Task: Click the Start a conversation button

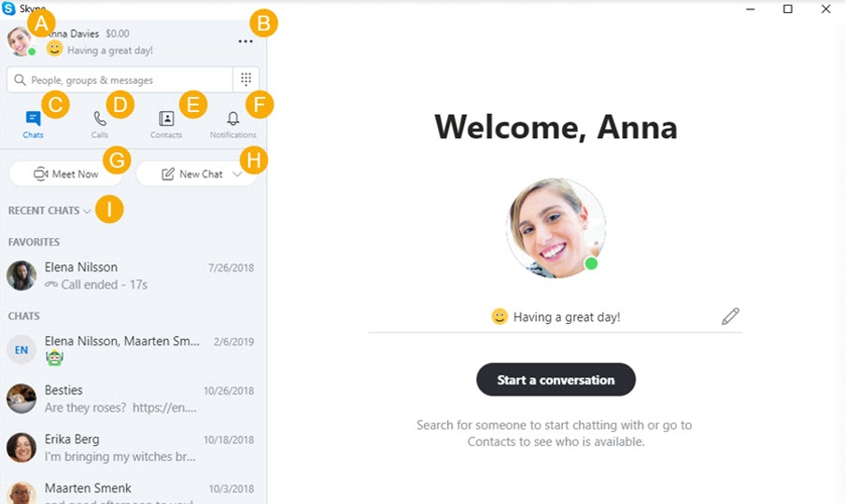Action: (556, 380)
